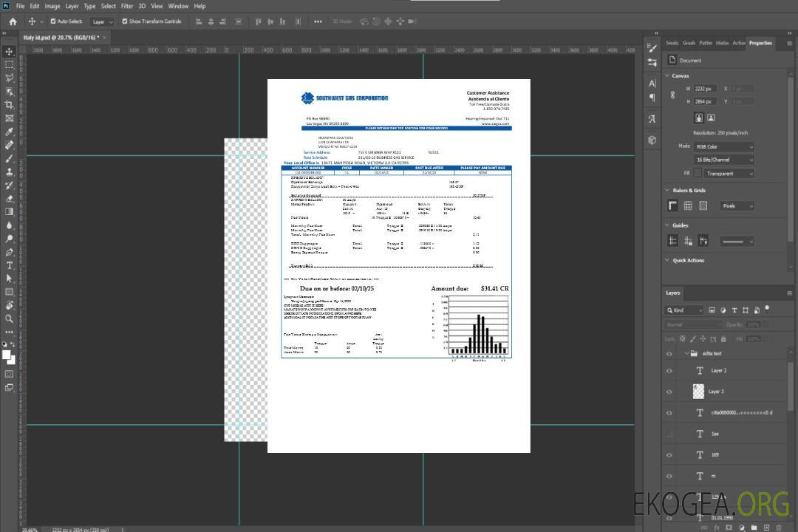Select the Hand tool

[x=9, y=305]
